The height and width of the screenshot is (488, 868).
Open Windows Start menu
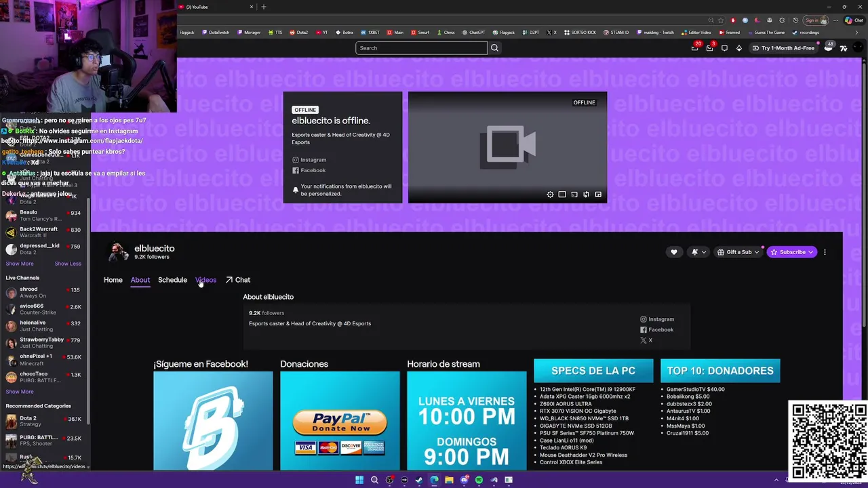tap(359, 480)
